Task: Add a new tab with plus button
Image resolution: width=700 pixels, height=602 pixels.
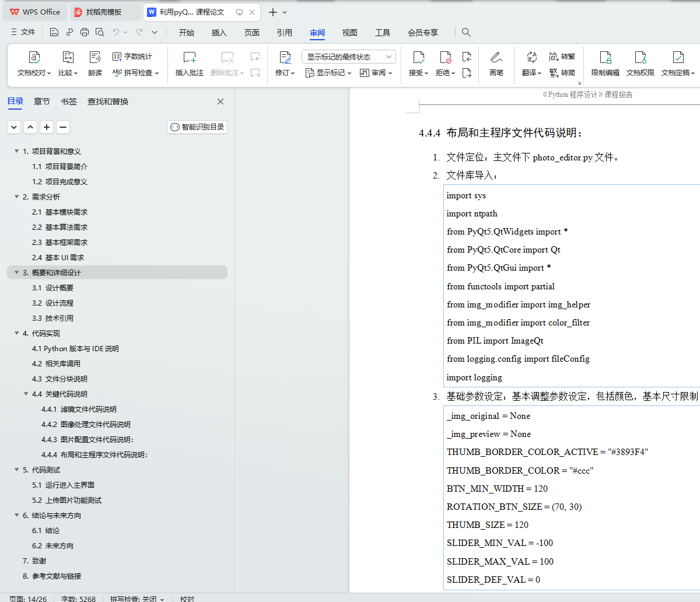Action: 272,12
